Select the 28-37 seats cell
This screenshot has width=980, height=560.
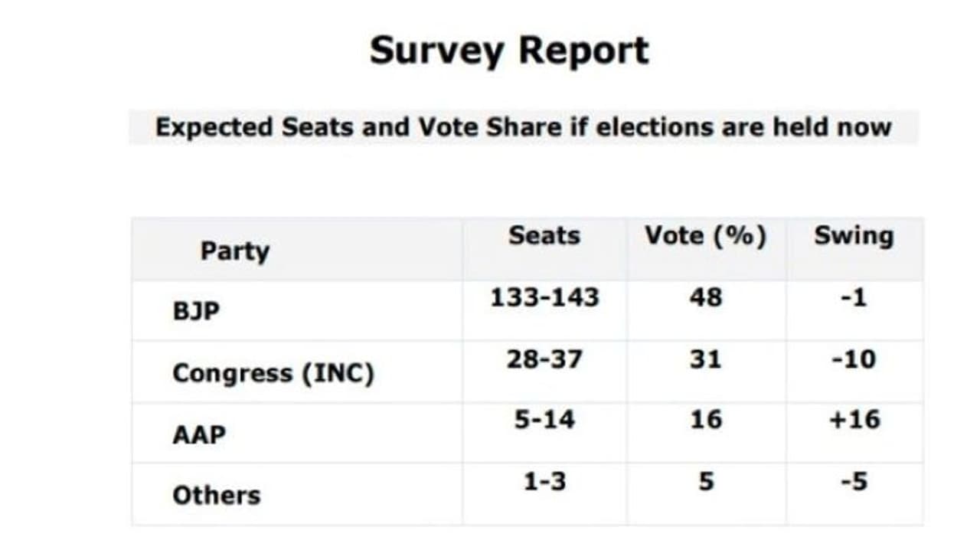pyautogui.click(x=544, y=359)
